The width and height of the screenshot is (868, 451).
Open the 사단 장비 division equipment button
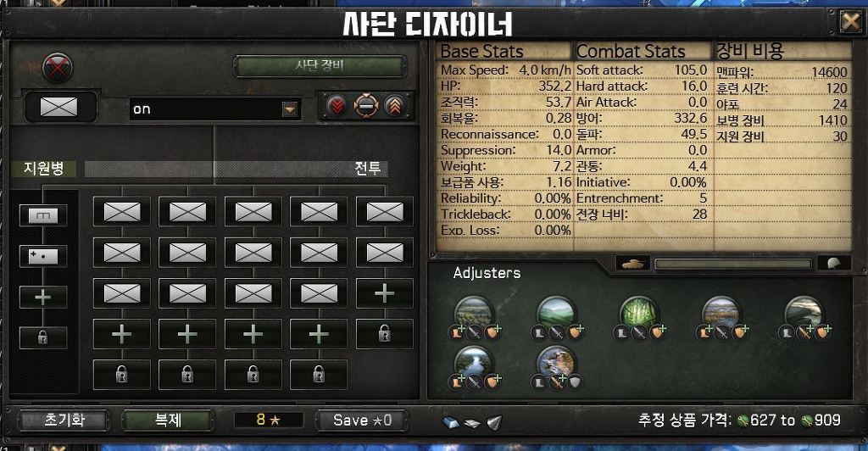coord(320,66)
